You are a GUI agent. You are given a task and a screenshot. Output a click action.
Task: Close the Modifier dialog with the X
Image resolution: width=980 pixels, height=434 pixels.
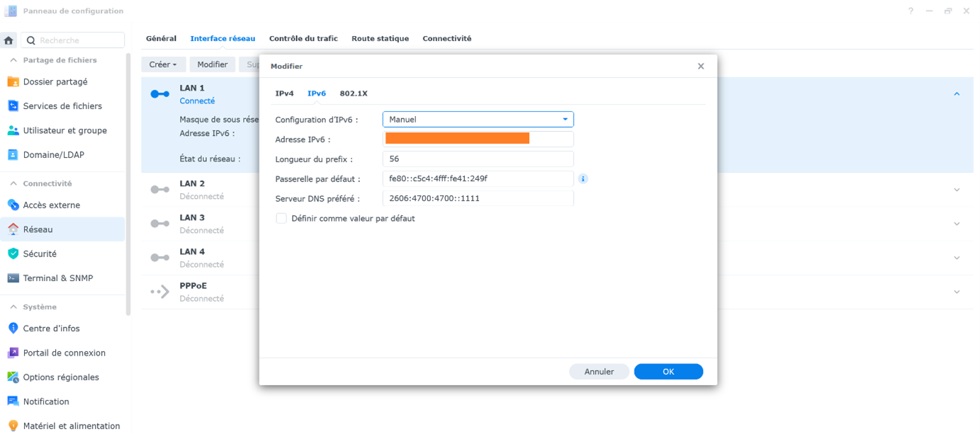701,67
